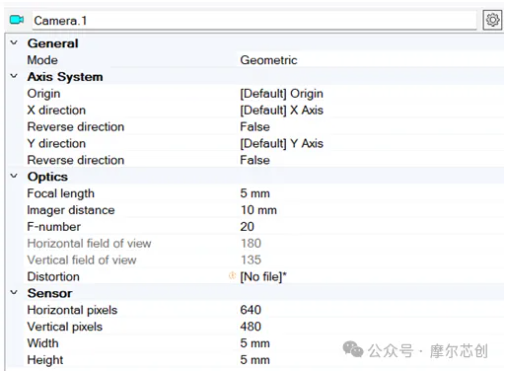
Task: Select the Focal length label
Action: pyautogui.click(x=61, y=194)
